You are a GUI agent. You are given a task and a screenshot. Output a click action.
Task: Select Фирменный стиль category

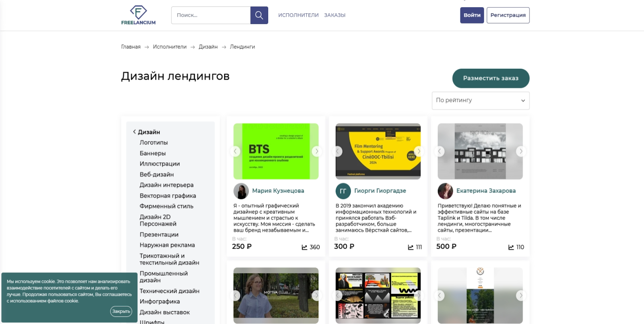point(167,207)
